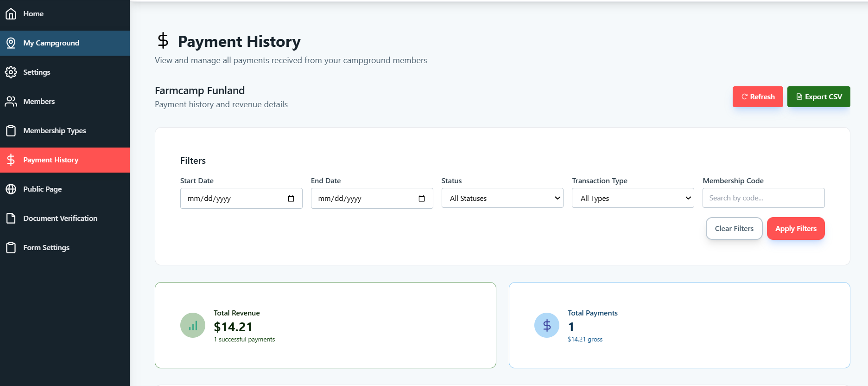This screenshot has height=386, width=868.
Task: Click the green Export CSV button
Action: pos(819,97)
